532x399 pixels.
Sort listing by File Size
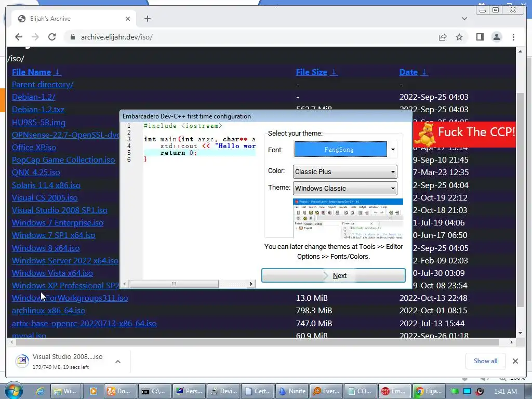click(316, 72)
